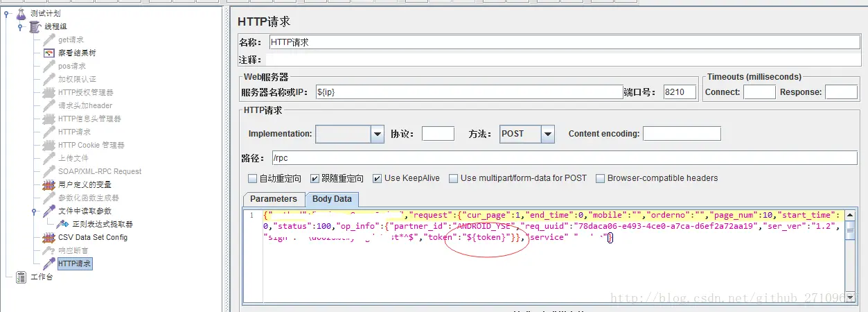The height and width of the screenshot is (312, 868).
Task: Enable the 自动重定向 checkbox
Action: [253, 178]
